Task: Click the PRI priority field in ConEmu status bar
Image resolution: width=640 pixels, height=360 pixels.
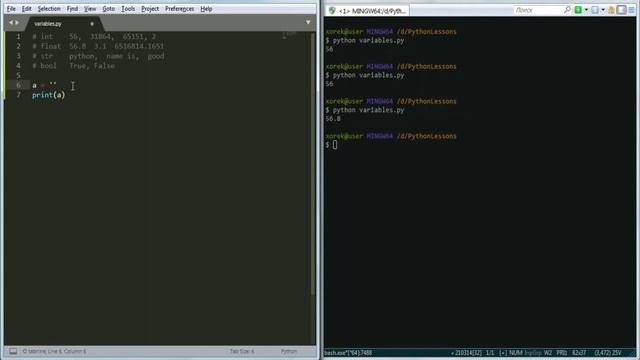Action: point(562,353)
